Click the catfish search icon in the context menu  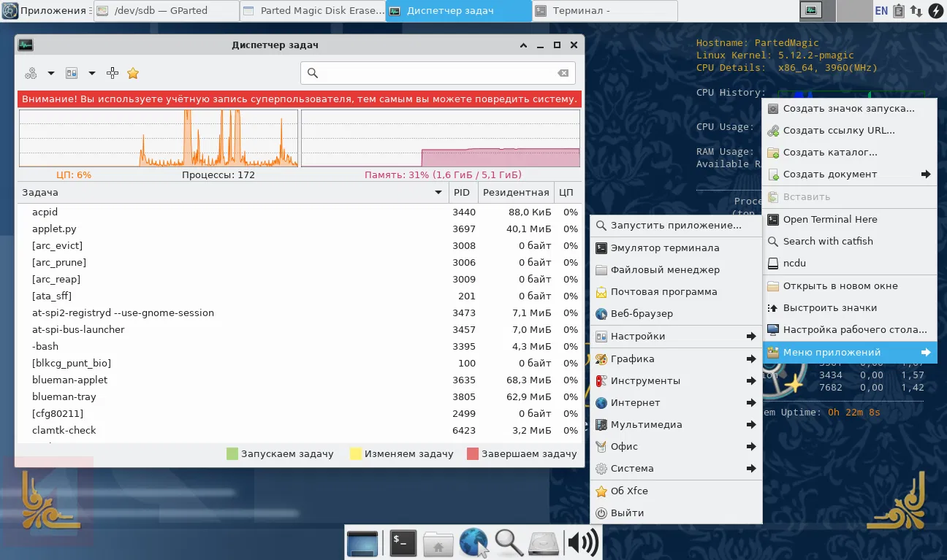tap(773, 241)
